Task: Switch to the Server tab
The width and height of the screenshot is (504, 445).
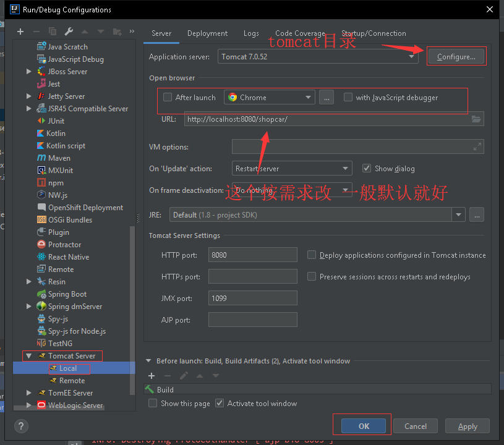Action: [161, 33]
